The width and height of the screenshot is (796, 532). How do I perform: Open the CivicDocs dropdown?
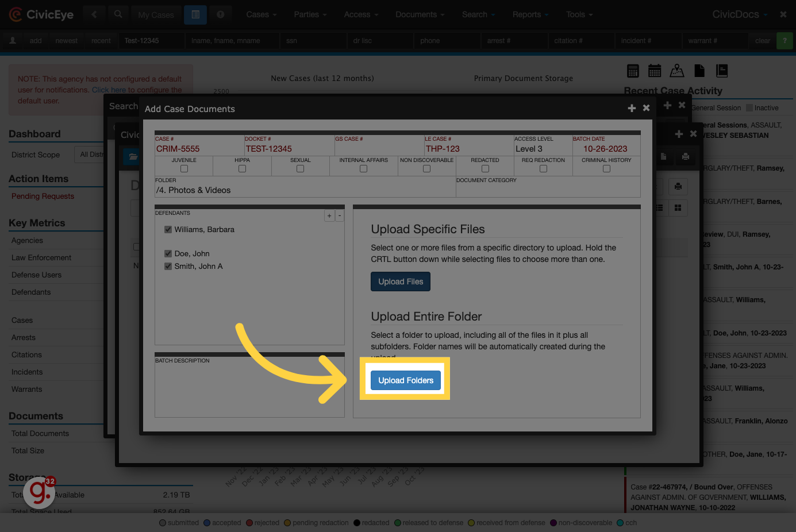(x=740, y=14)
